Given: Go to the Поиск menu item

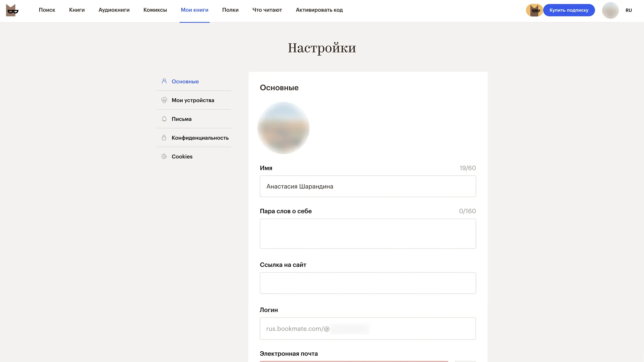Looking at the screenshot, I should pyautogui.click(x=47, y=10).
